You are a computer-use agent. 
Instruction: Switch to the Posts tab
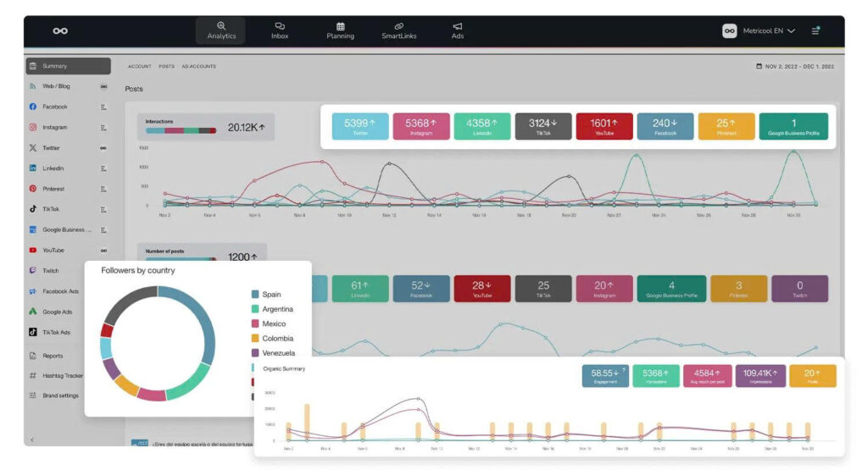click(x=166, y=66)
